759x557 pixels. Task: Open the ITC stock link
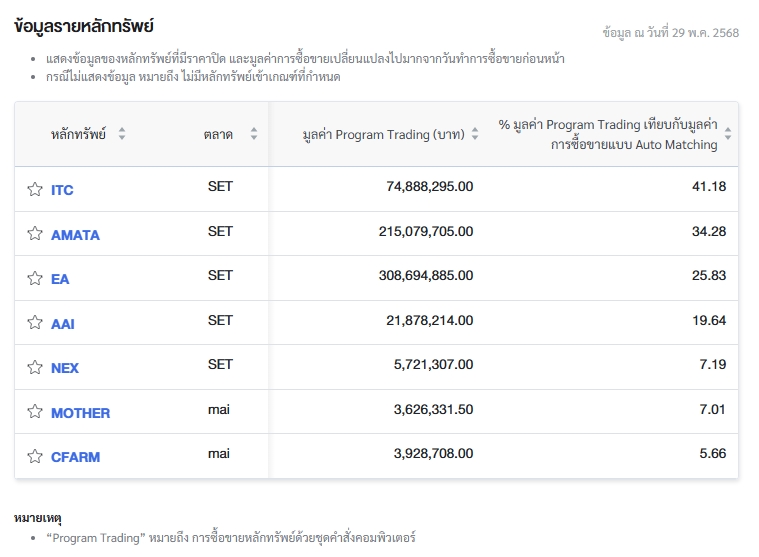(x=62, y=190)
